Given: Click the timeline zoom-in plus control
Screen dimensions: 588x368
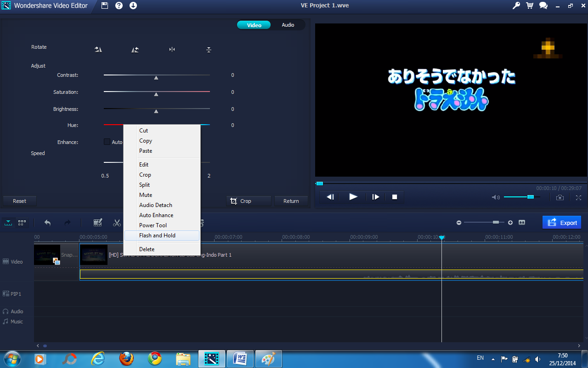Looking at the screenshot, I should (x=510, y=222).
